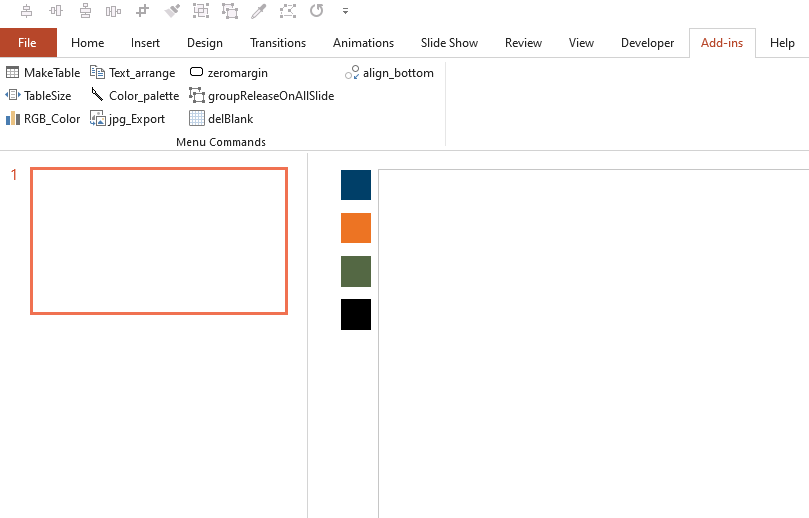Screen dimensions: 809x518
Task: Click the RGB_Color bar chart icon
Action: click(12, 119)
